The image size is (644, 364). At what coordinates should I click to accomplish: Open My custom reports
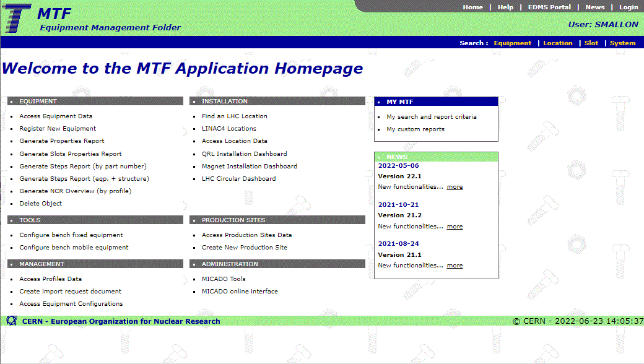click(416, 129)
